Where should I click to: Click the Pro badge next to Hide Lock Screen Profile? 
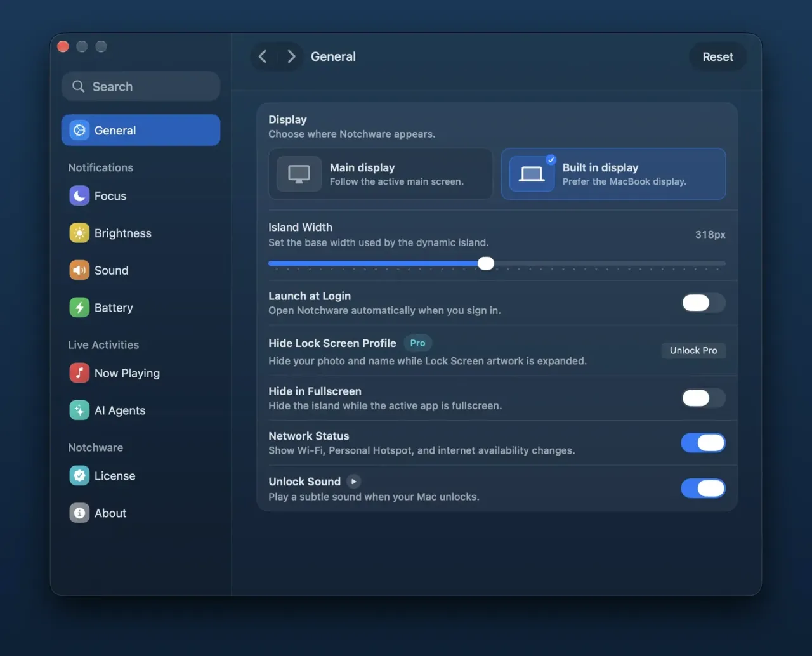[x=417, y=343]
